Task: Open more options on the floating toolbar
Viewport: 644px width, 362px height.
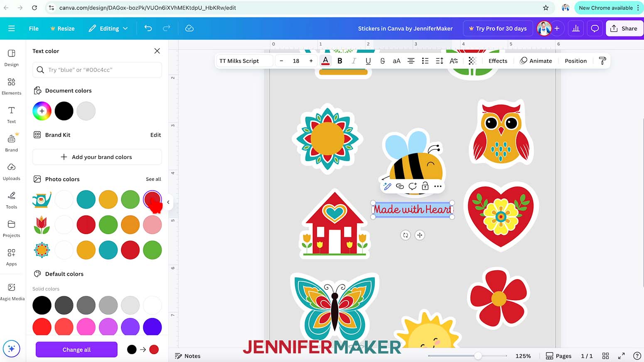Action: 438,186
